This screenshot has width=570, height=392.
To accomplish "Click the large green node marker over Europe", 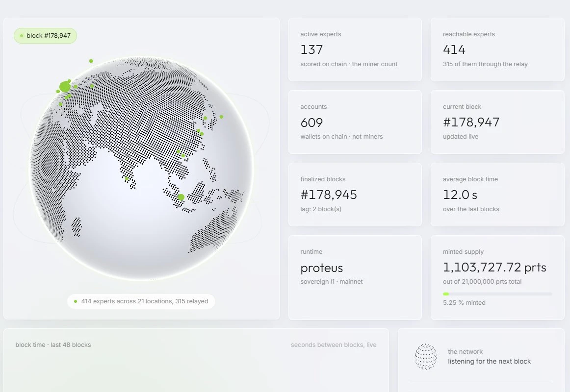I will [x=65, y=87].
